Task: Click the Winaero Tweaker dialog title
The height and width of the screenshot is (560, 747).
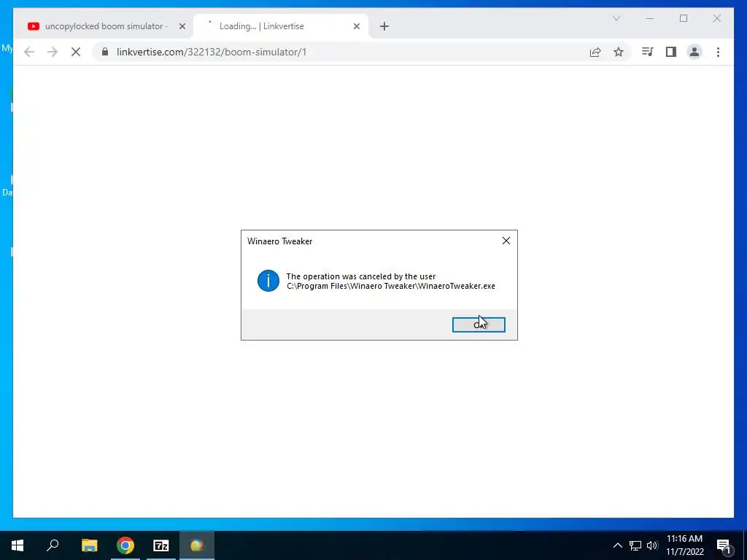Action: tap(279, 241)
